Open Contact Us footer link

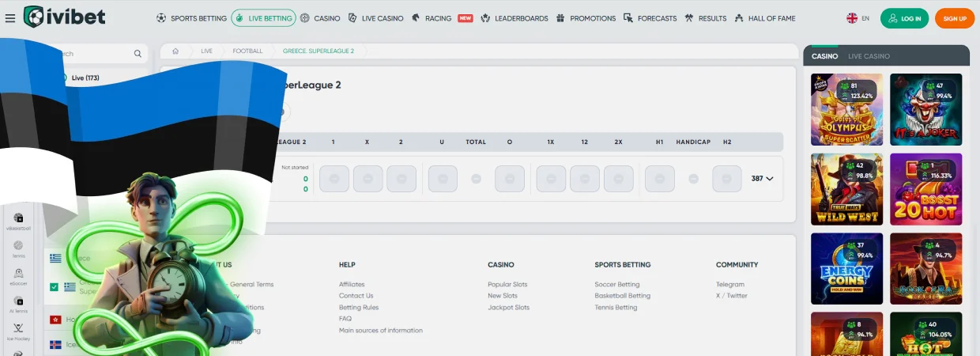[x=356, y=296]
